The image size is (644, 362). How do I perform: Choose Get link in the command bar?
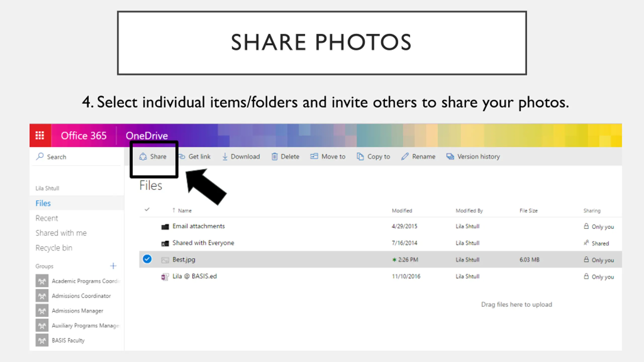[199, 157]
